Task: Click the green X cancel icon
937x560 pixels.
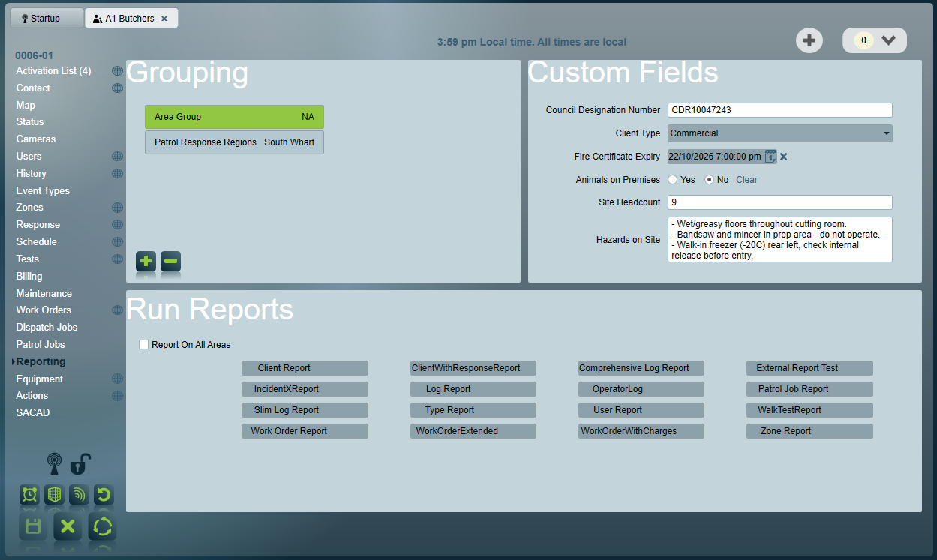Action: coord(68,527)
